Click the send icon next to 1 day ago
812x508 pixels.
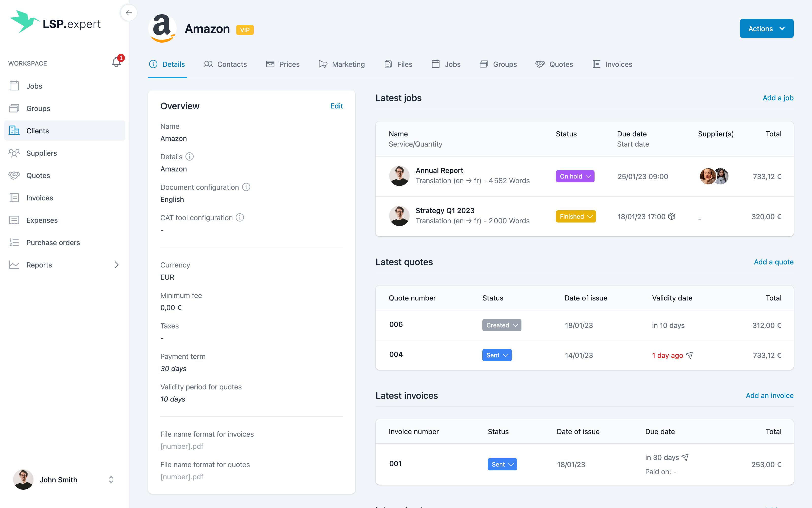pos(689,355)
